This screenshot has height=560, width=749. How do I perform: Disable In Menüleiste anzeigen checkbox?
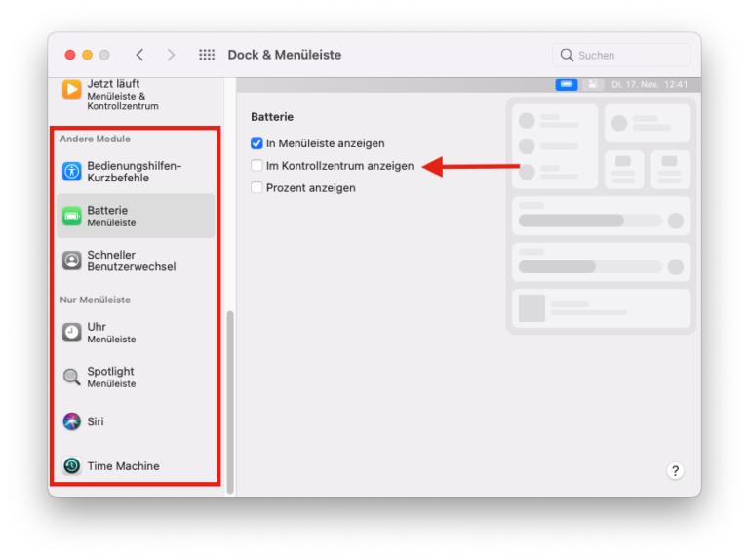[256, 143]
